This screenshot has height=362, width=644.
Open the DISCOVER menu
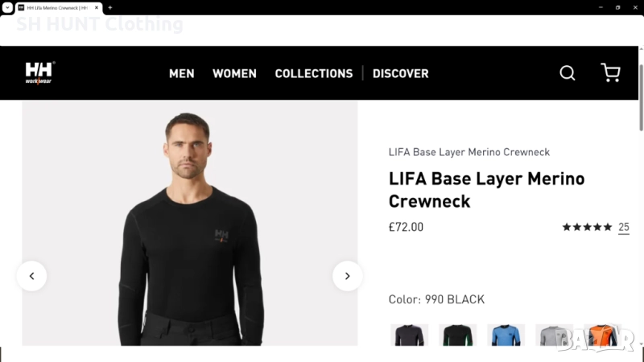click(400, 73)
